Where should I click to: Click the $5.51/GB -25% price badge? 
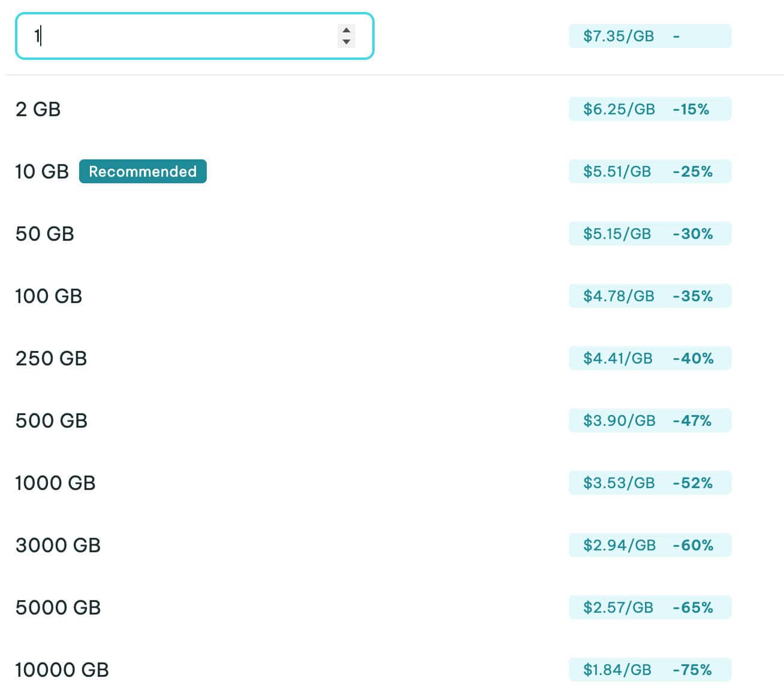[650, 171]
